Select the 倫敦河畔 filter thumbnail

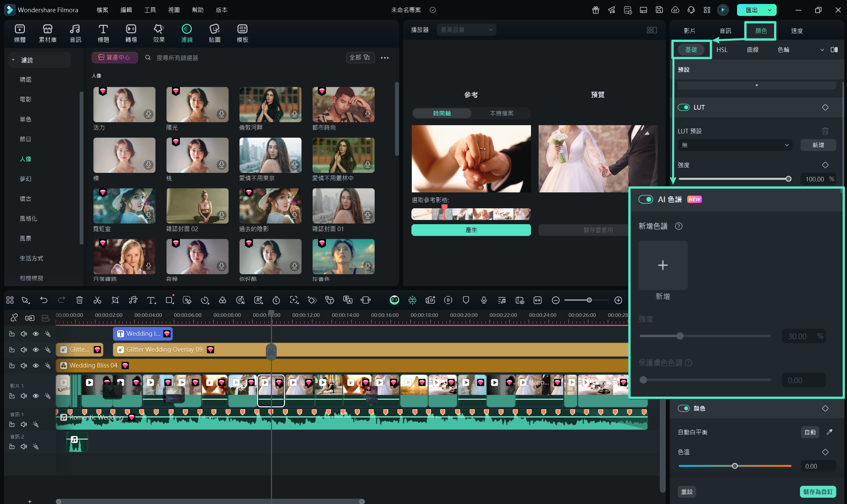270,105
